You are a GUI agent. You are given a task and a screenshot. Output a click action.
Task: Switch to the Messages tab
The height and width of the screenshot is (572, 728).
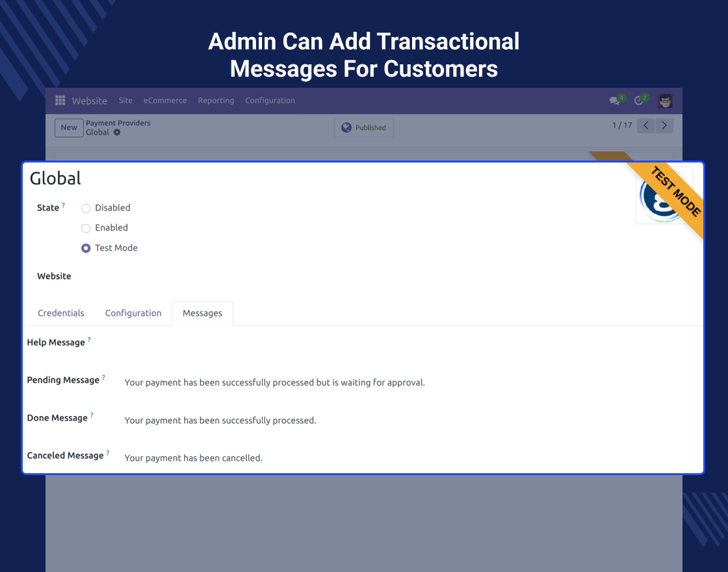(x=202, y=313)
